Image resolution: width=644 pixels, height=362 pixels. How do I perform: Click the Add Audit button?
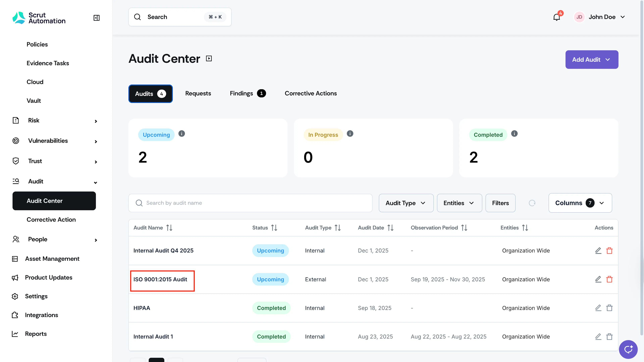pos(592,60)
